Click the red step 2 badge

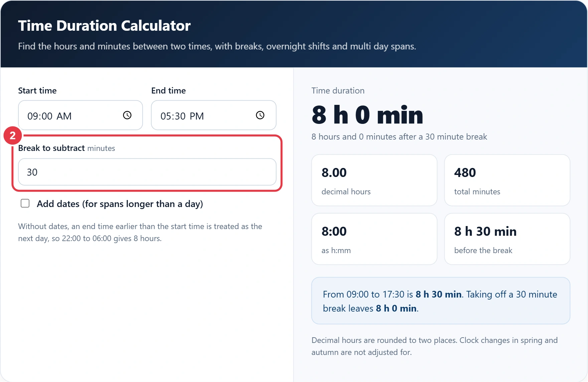pos(13,136)
